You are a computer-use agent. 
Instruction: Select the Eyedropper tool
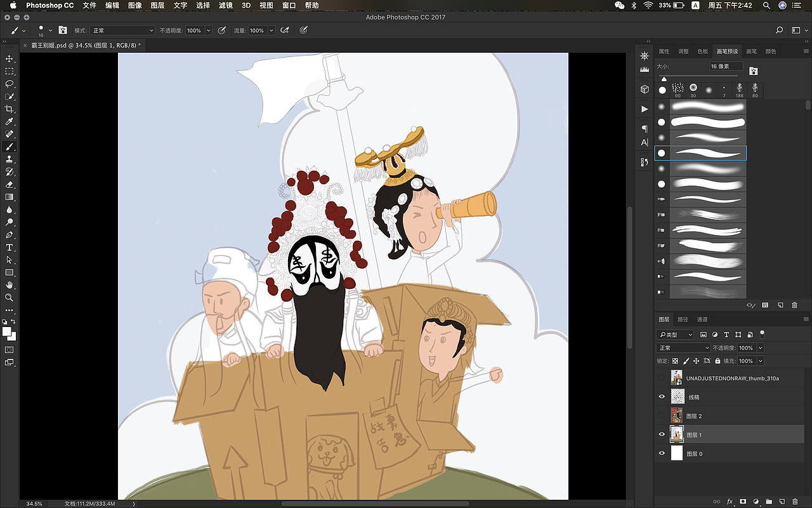(x=10, y=122)
